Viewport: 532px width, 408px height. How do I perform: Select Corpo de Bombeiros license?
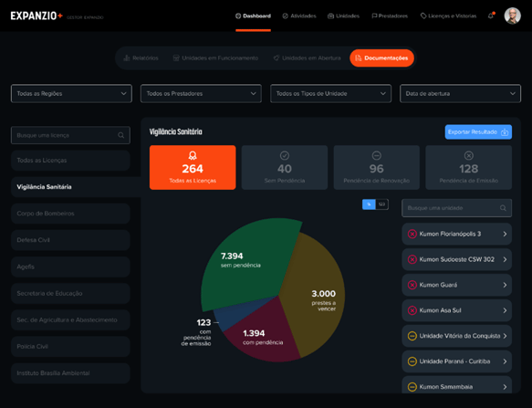(x=70, y=214)
